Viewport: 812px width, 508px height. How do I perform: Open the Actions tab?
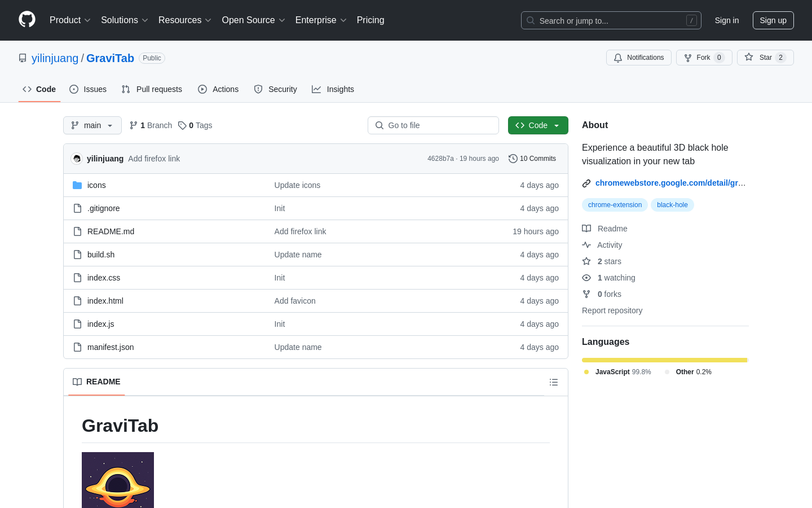[x=218, y=89]
